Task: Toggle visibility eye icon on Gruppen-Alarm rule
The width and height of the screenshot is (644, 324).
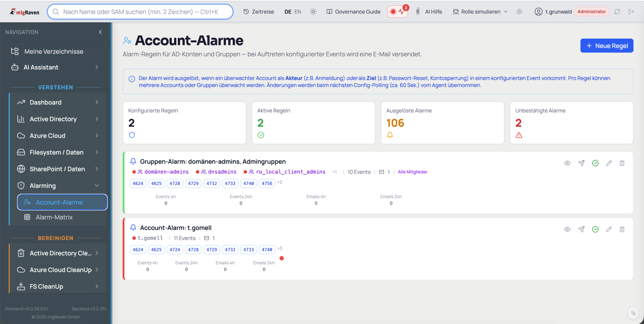Action: point(567,163)
